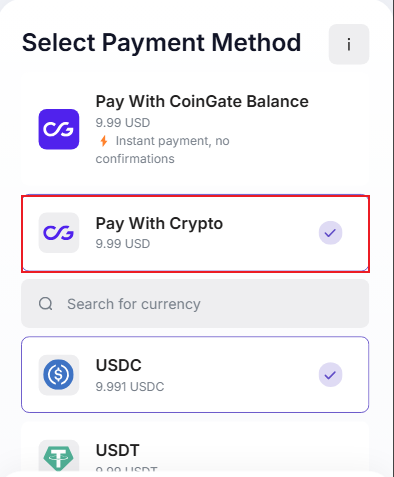The height and width of the screenshot is (477, 394).
Task: Click the magnifier icon in the search field
Action: (x=46, y=304)
